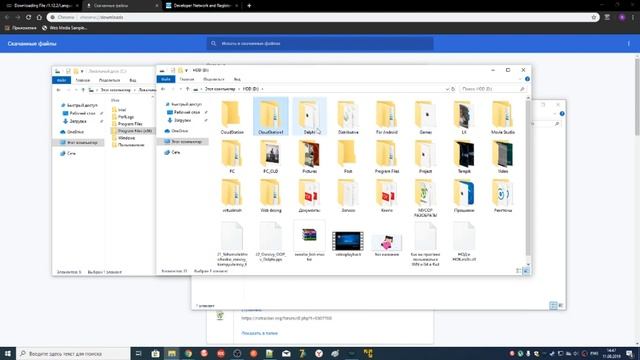
Task: Select the PC_OLD folder
Action: [271, 156]
